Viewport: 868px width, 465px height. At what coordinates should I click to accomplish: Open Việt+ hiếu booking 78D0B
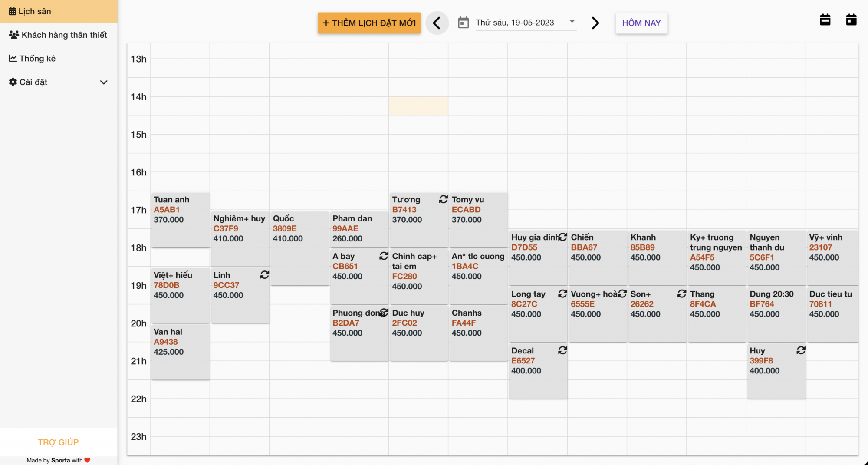pos(181,295)
